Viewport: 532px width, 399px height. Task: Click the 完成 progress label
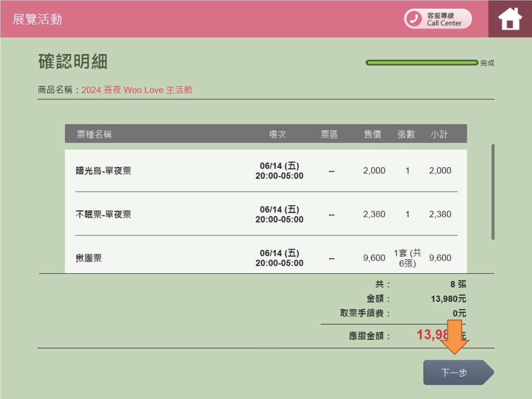point(487,63)
